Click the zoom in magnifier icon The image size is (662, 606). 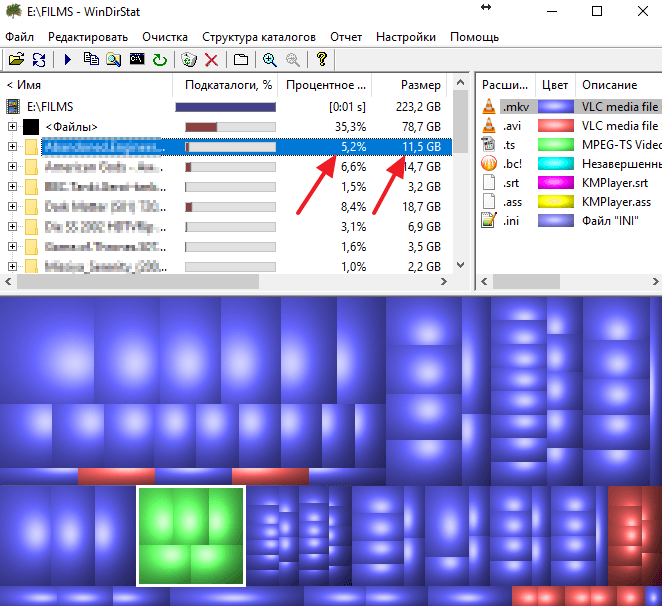(269, 60)
